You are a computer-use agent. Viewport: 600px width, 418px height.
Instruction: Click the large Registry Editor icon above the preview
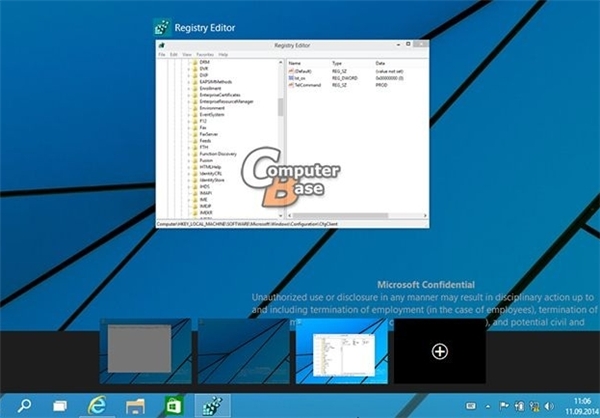click(x=163, y=28)
